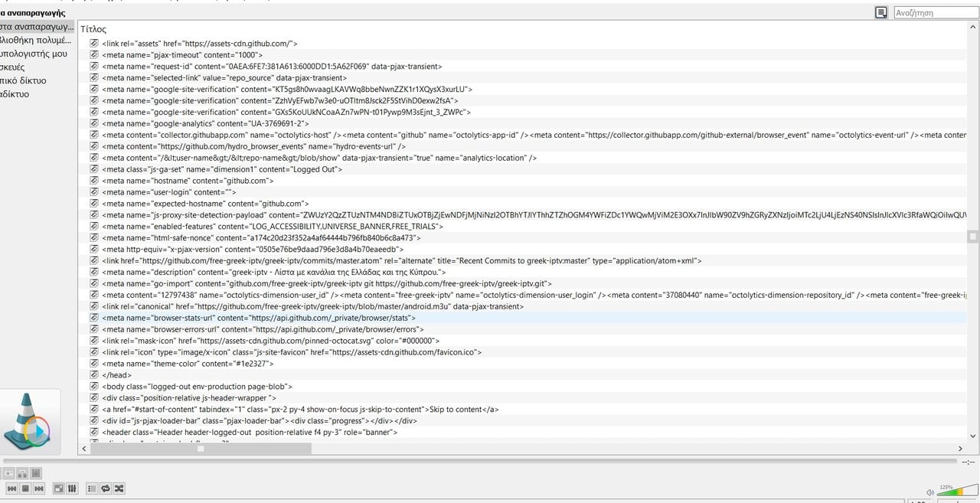Select the playlist sidebar item 'στα αναπαραγωγ...'
Viewport: 980px width, 503px height.
pyautogui.click(x=37, y=27)
